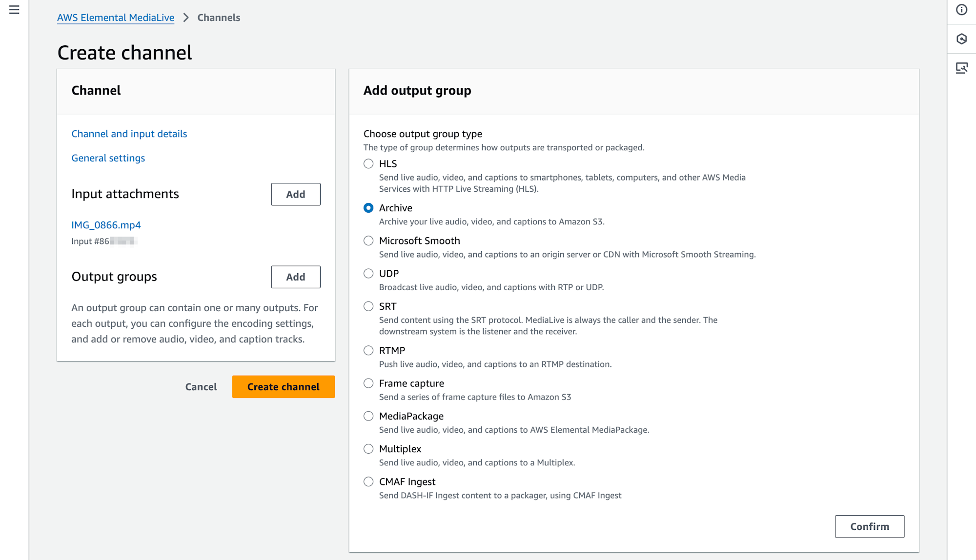Screen dimensions: 976x560
Task: Add a new input attachment
Action: tap(296, 194)
